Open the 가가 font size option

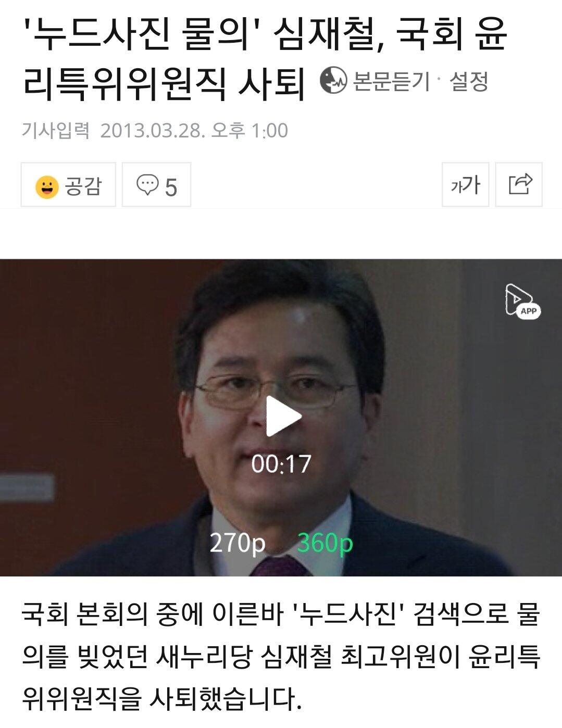pyautogui.click(x=465, y=185)
